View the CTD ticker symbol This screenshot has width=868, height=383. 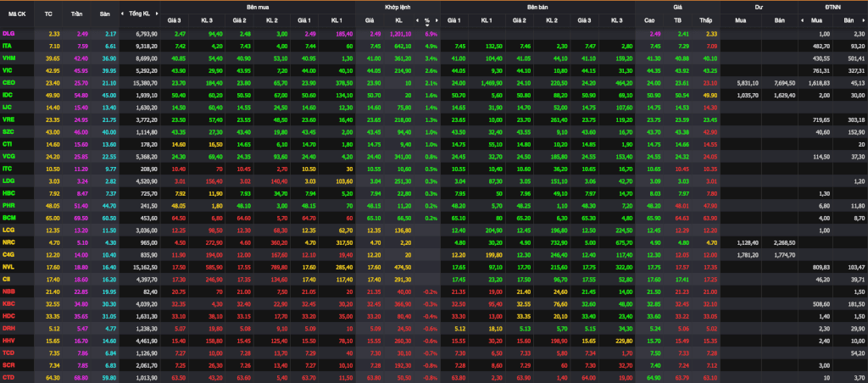pyautogui.click(x=8, y=377)
